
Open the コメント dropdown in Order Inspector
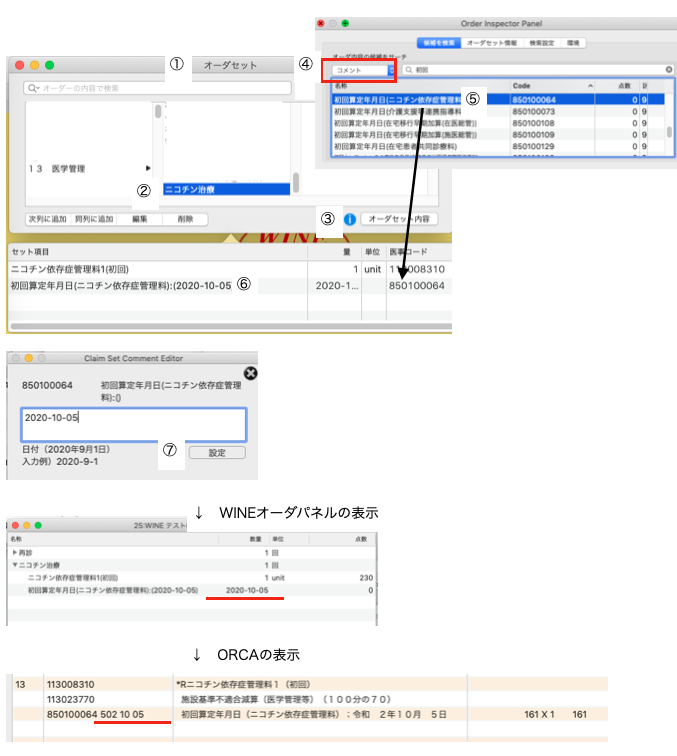(x=360, y=71)
